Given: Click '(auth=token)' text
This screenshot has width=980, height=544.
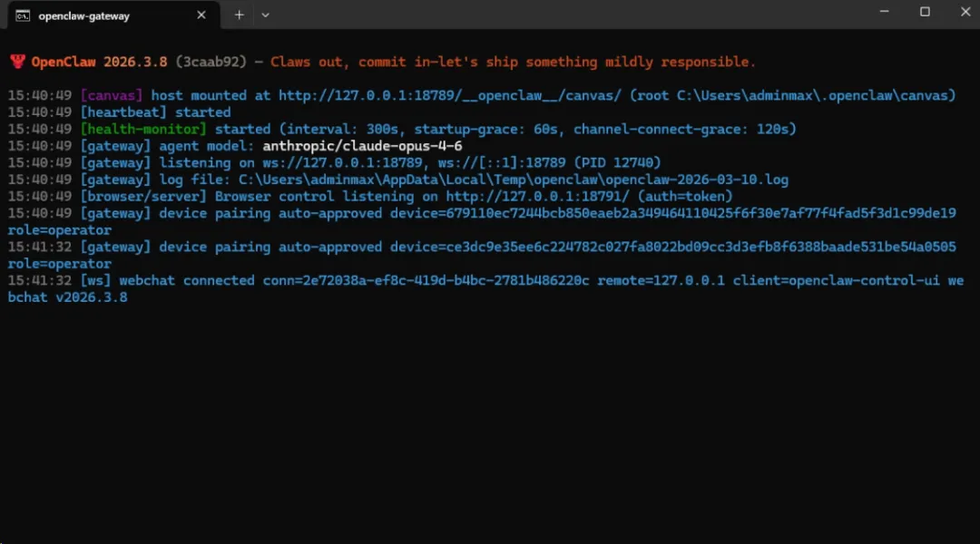Looking at the screenshot, I should [685, 197].
